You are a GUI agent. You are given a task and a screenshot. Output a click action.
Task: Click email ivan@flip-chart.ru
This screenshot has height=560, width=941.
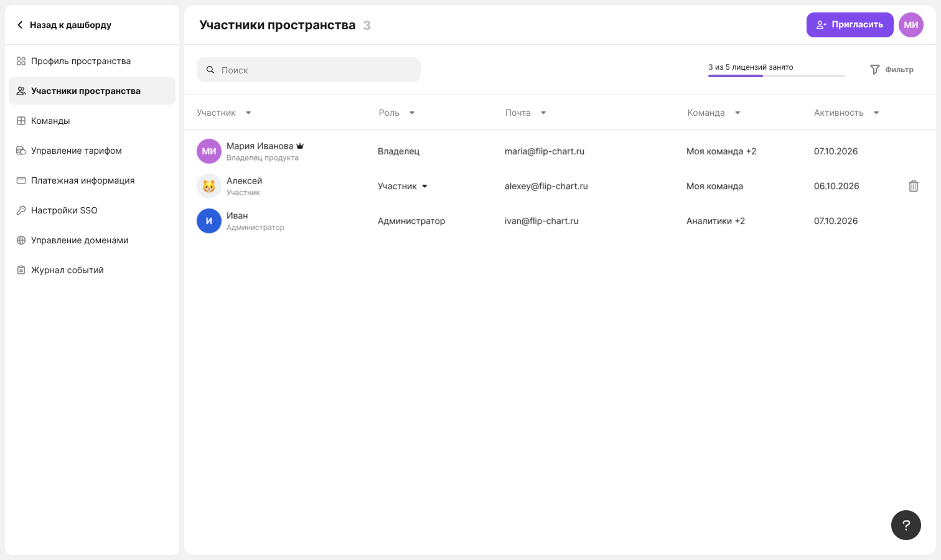point(541,221)
